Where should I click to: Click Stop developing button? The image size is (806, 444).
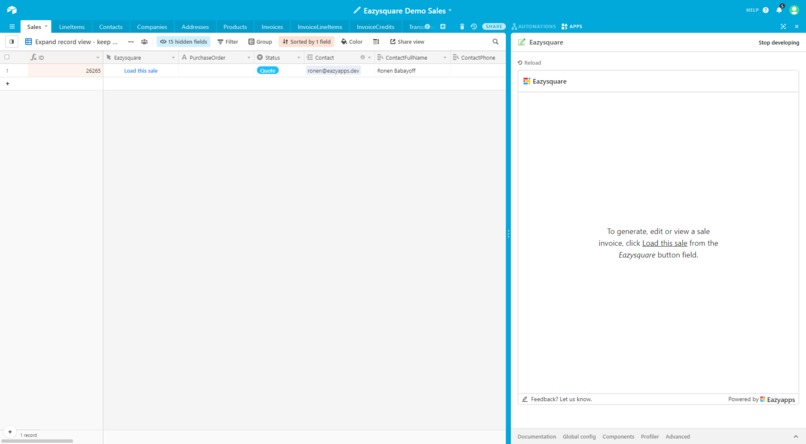778,43
